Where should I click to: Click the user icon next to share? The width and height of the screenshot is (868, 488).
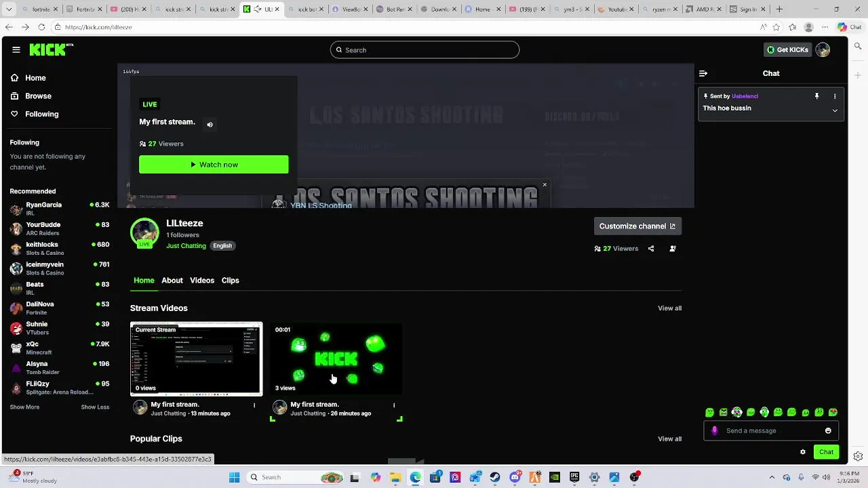pyautogui.click(x=673, y=249)
